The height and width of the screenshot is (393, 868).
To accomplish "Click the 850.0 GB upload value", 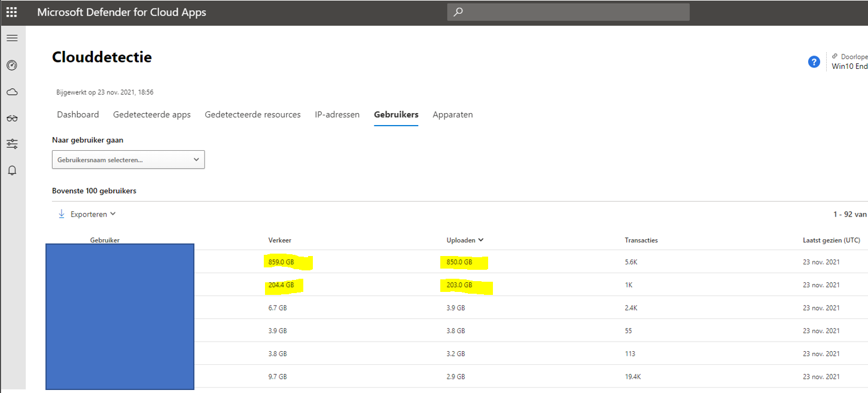I will point(459,262).
